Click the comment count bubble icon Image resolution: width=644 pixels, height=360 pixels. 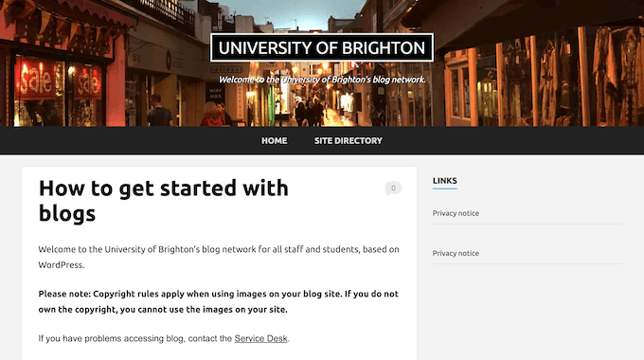coord(393,189)
